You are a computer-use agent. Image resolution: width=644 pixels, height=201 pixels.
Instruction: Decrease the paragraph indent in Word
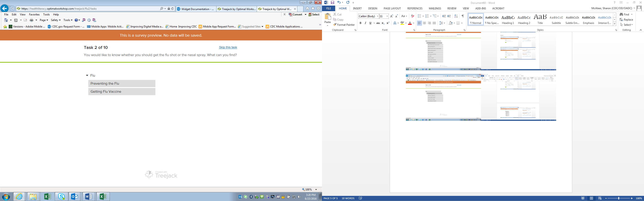tap(444, 16)
